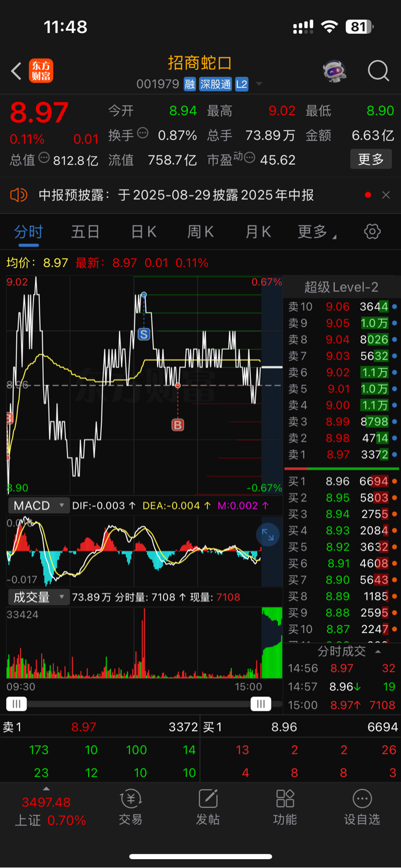Dismiss the announcement banner with X

click(x=386, y=195)
